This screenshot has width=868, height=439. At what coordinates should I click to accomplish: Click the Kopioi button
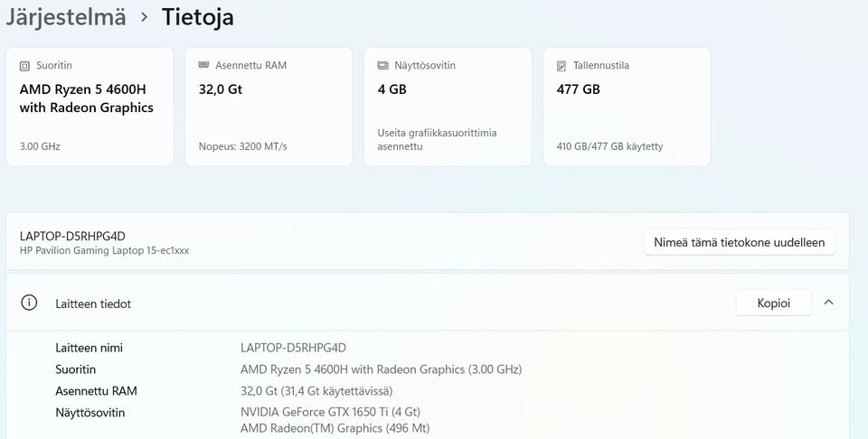[x=773, y=303]
